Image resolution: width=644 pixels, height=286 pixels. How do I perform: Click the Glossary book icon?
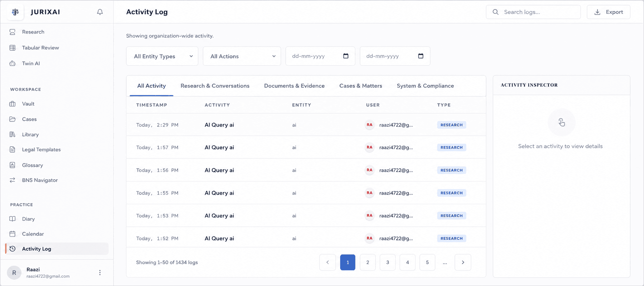click(12, 165)
